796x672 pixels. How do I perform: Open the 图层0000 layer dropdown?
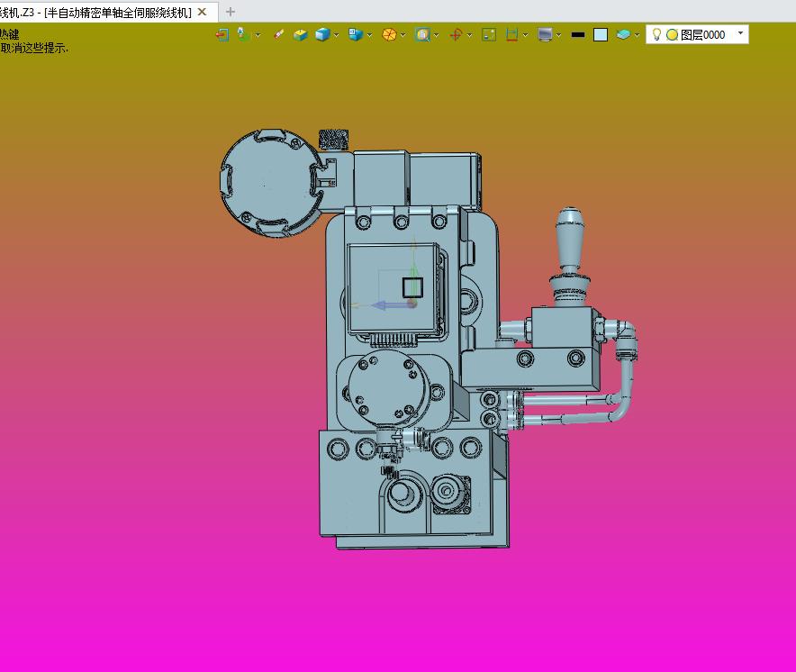click(741, 33)
